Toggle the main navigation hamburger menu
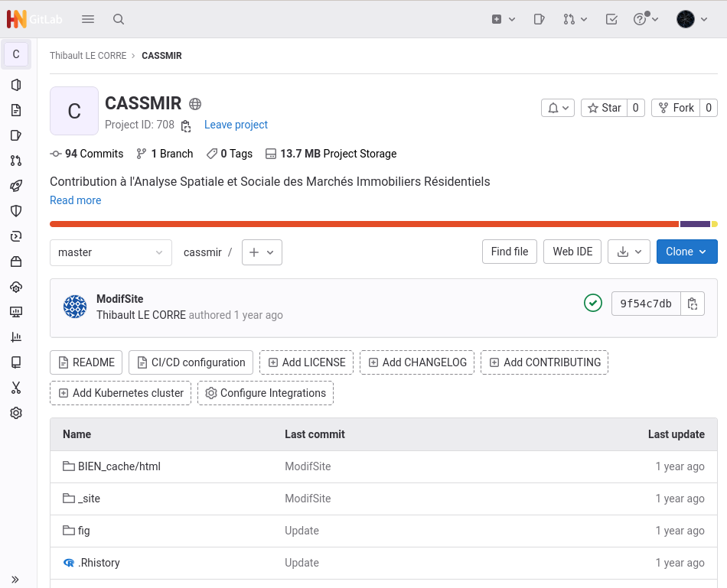 point(88,19)
